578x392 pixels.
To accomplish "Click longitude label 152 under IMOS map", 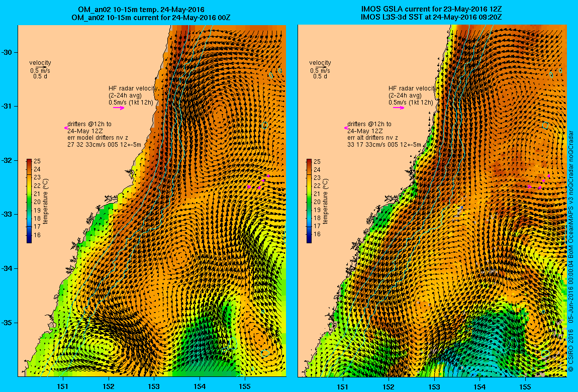I will [389, 386].
